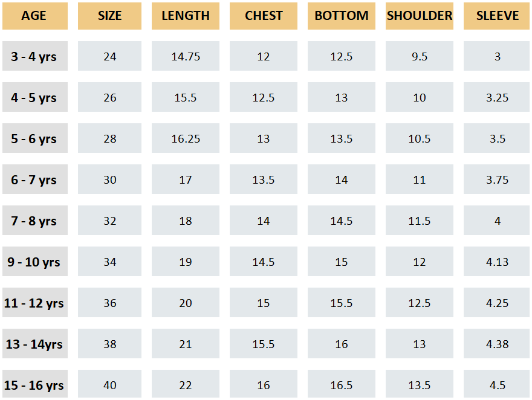
Task: Select the SLEEVE column header
Action: [x=497, y=16]
